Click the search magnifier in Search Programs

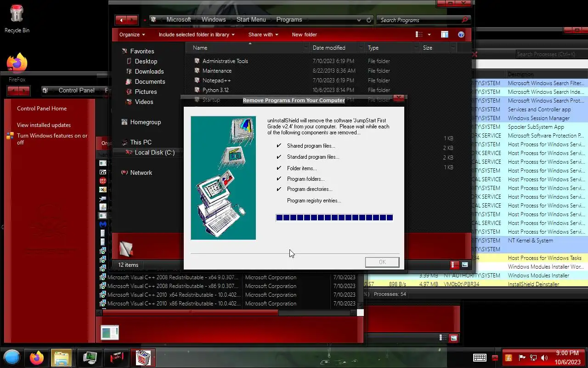coord(464,20)
